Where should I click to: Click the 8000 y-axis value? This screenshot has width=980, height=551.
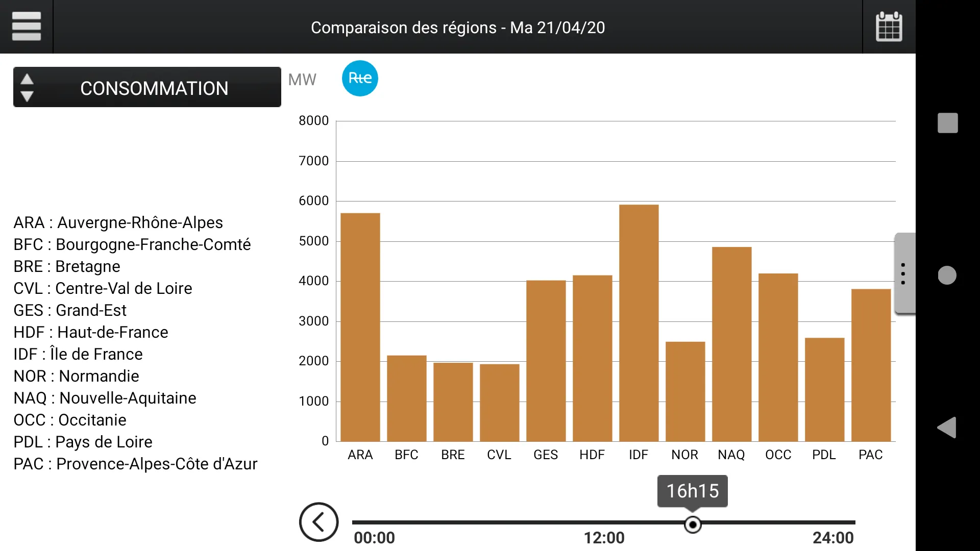click(x=314, y=121)
